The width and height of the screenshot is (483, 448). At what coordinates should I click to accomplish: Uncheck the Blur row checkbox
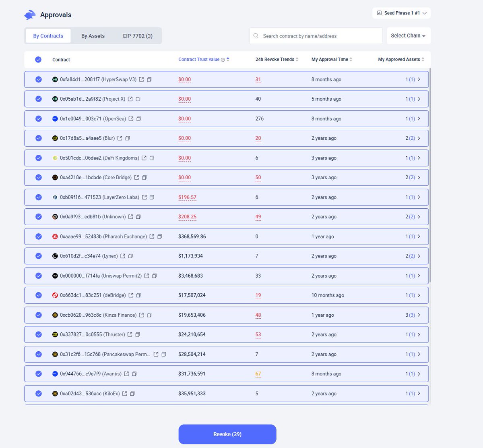click(x=39, y=138)
